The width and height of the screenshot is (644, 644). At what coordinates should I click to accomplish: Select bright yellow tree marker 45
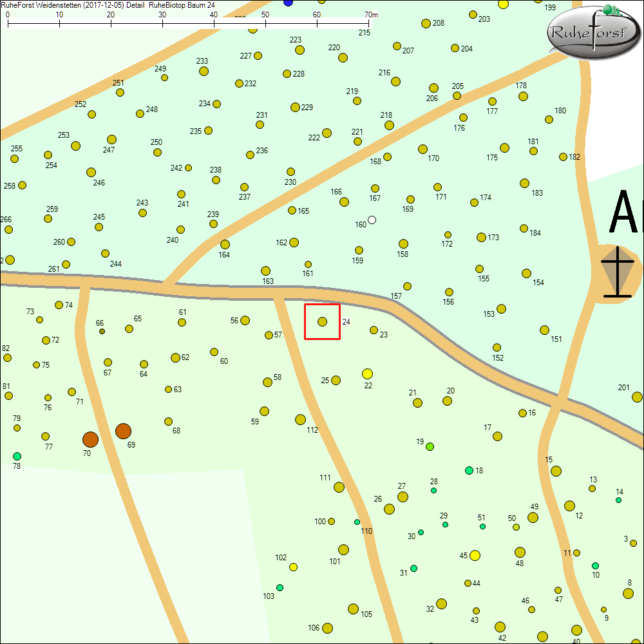coord(475,555)
